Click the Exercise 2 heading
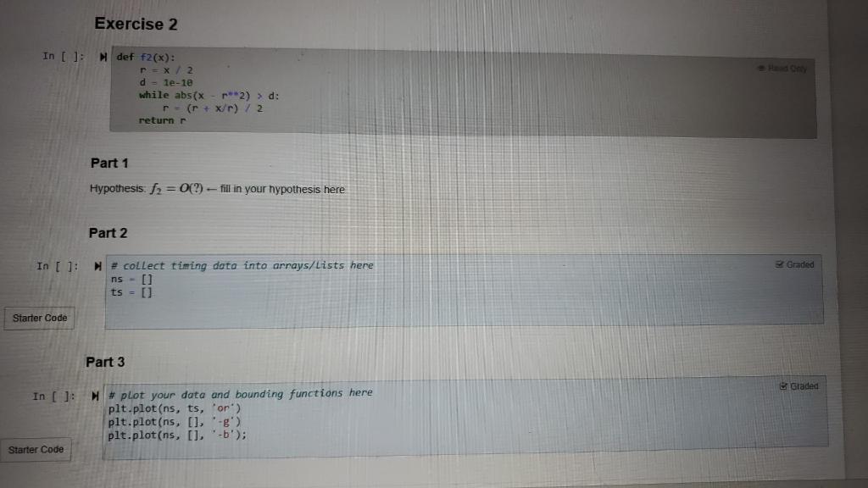Viewport: 868px width, 488px height. (136, 24)
